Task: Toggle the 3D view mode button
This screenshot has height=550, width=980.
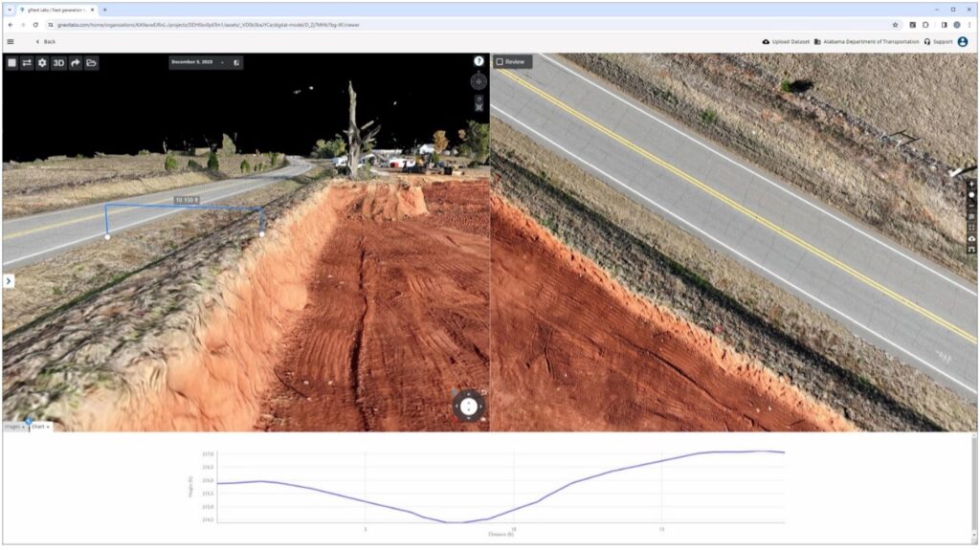Action: 58,62
